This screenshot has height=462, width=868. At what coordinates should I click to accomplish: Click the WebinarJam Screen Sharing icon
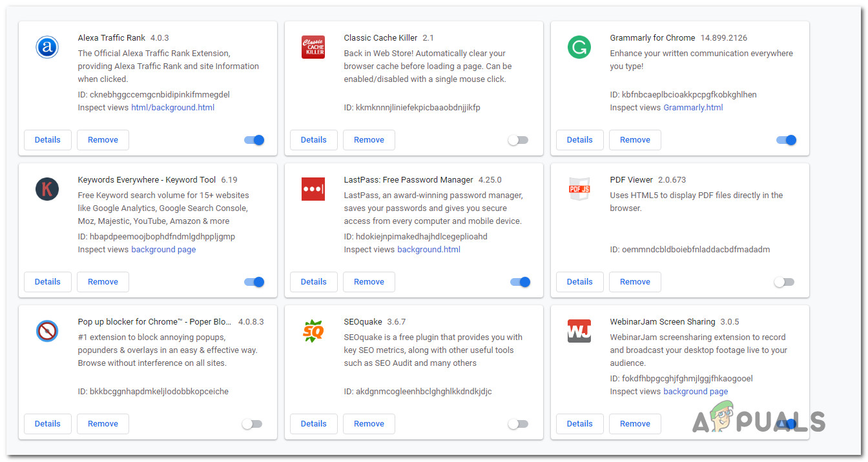(579, 331)
